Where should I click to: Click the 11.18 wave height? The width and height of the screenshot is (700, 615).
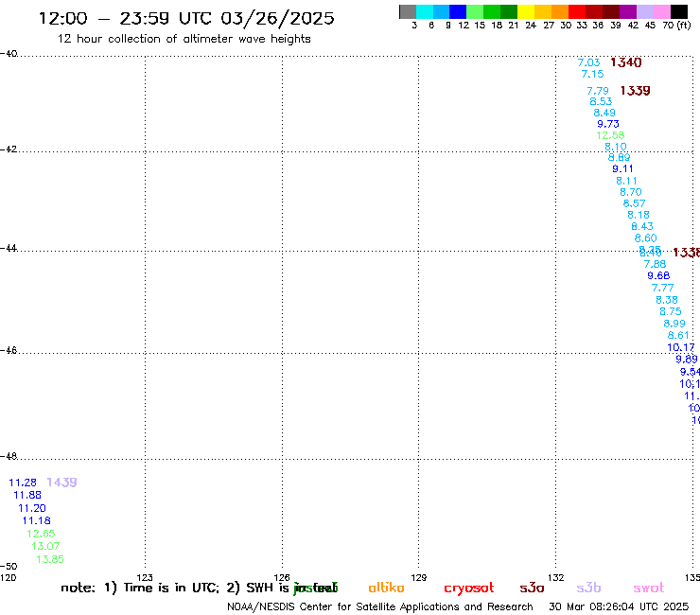click(x=37, y=520)
